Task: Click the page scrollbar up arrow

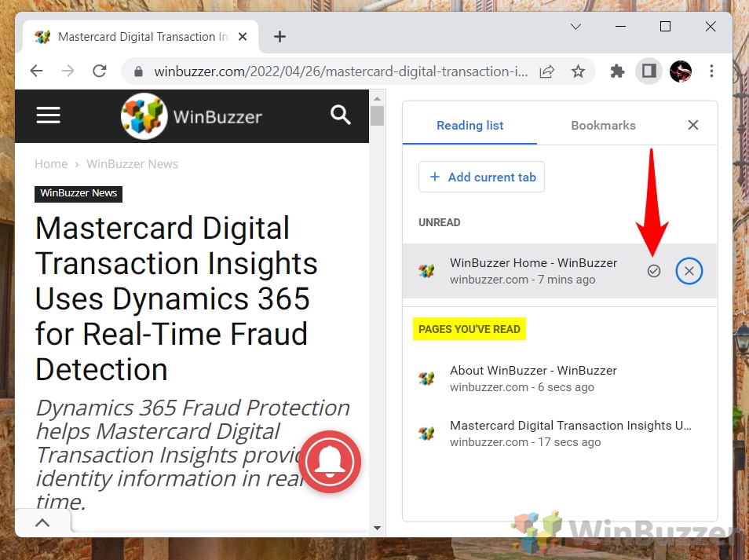Action: 378,98
